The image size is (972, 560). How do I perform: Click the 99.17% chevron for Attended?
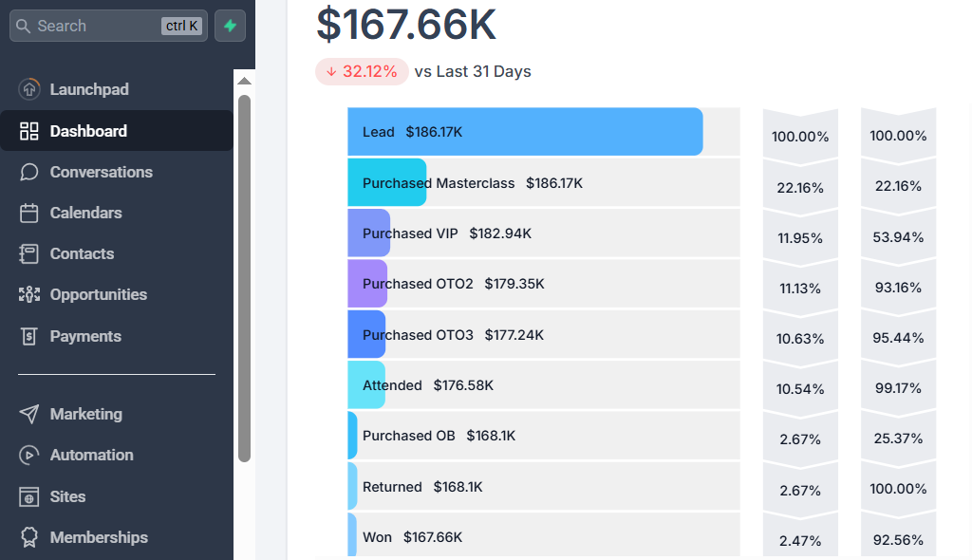898,387
